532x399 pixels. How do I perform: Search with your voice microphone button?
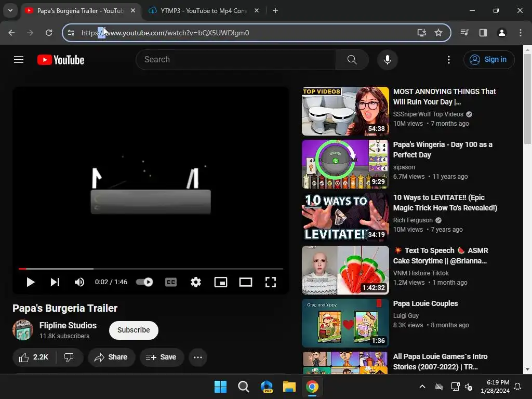pos(387,60)
